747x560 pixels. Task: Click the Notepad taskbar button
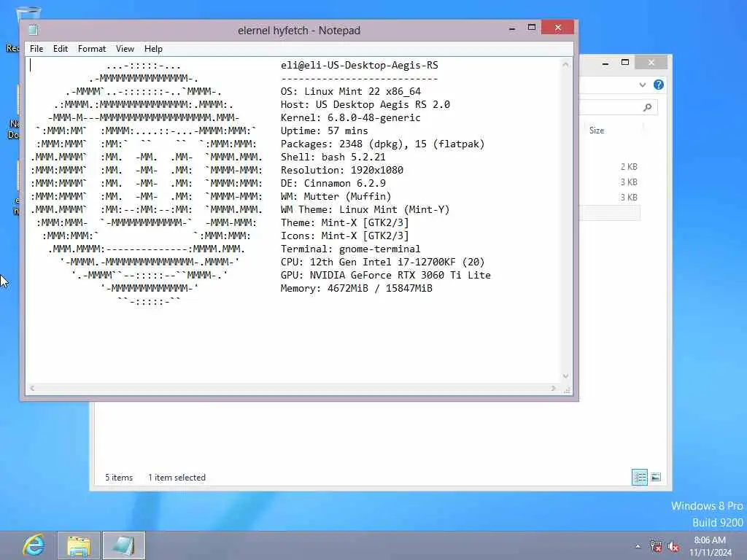[124, 545]
